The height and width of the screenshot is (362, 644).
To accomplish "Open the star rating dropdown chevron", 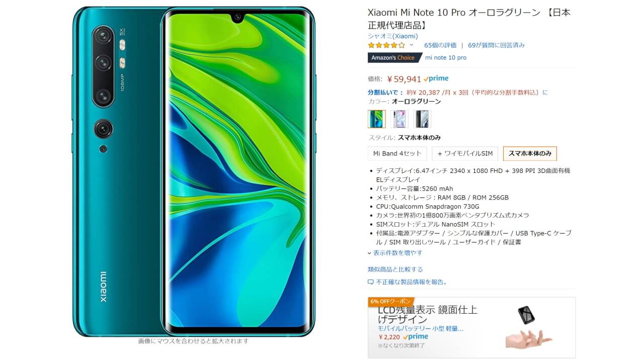I will [x=411, y=45].
